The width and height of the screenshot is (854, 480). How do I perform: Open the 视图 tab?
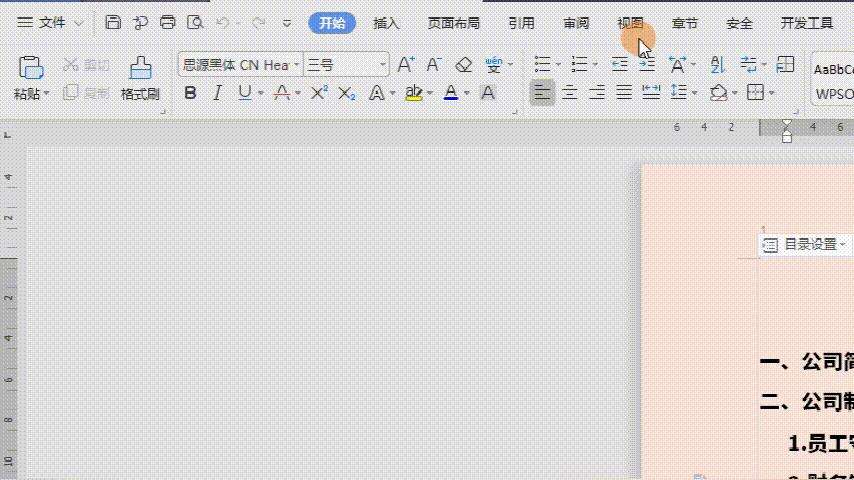coord(631,23)
